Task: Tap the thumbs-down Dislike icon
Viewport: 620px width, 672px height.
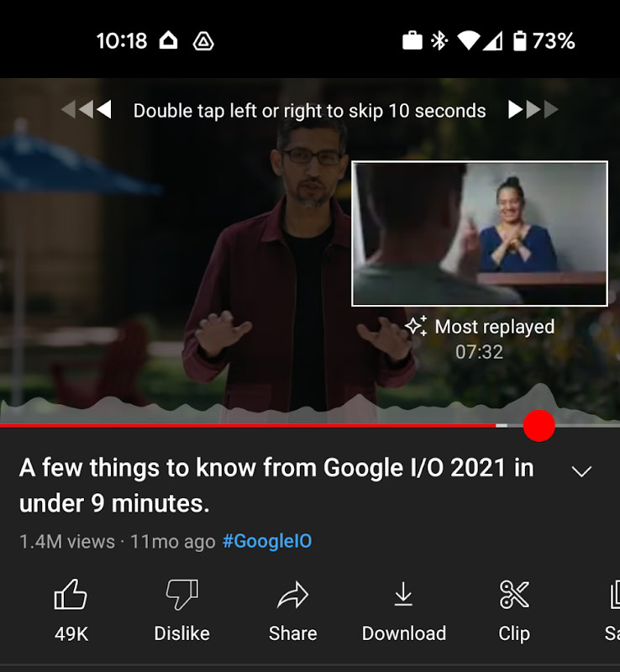Action: (181, 594)
